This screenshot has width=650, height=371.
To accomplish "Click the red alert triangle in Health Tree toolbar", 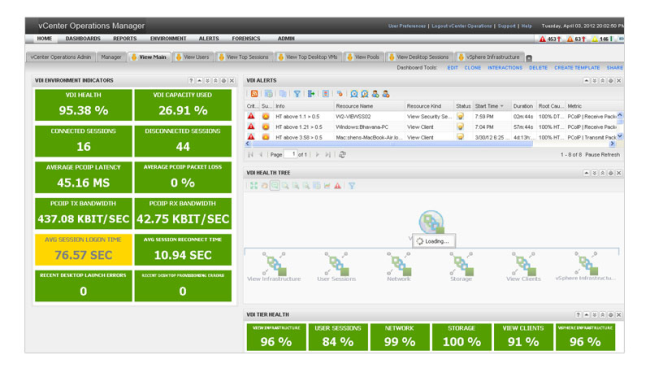I will (x=337, y=186).
